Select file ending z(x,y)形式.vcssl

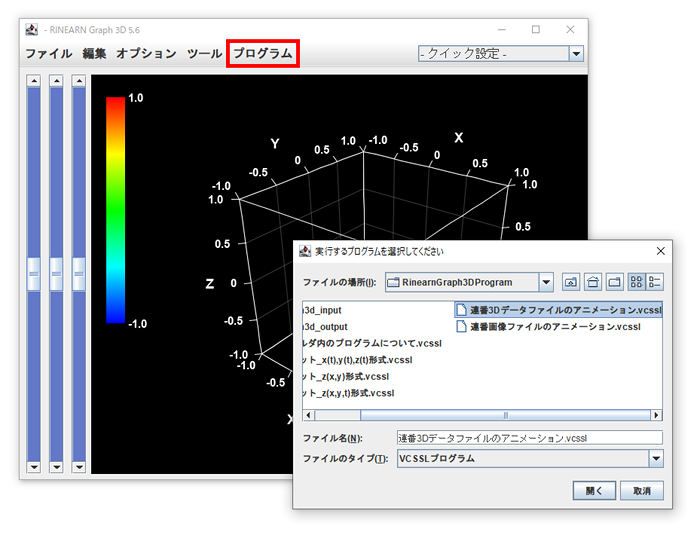346,376
